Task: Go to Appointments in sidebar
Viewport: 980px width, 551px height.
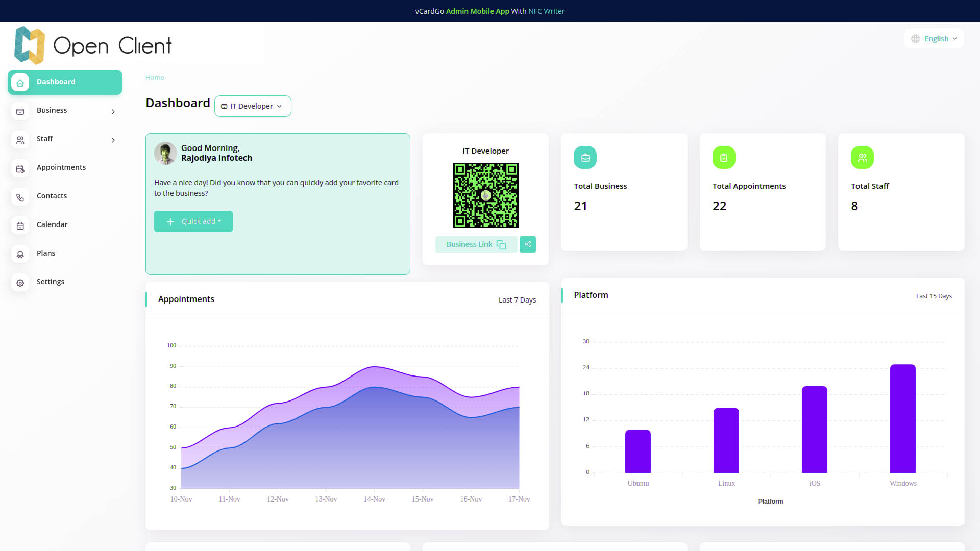Action: point(61,167)
